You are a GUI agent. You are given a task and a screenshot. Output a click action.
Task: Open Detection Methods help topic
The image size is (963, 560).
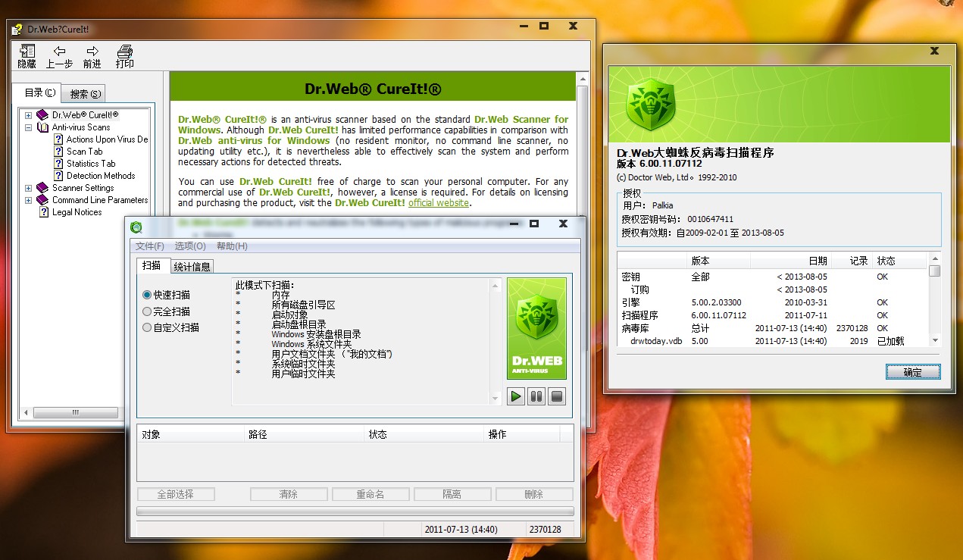[101, 176]
